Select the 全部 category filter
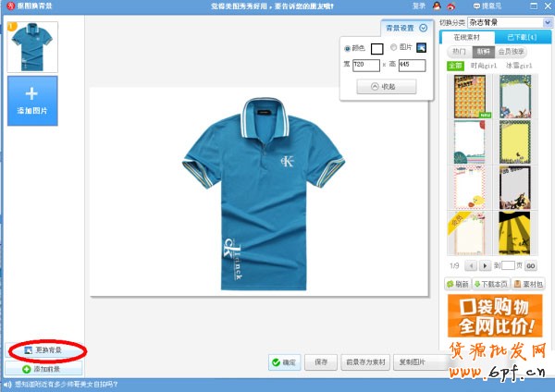 (455, 66)
